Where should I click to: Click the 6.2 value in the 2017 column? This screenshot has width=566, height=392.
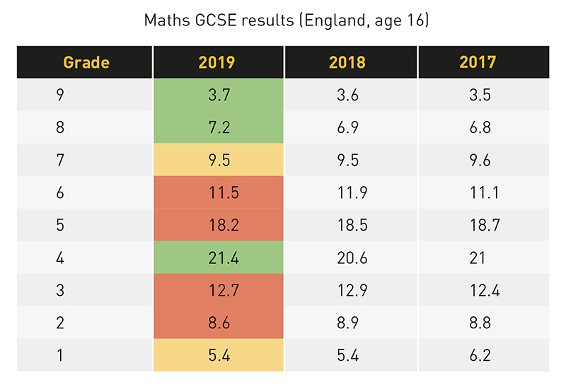[480, 355]
